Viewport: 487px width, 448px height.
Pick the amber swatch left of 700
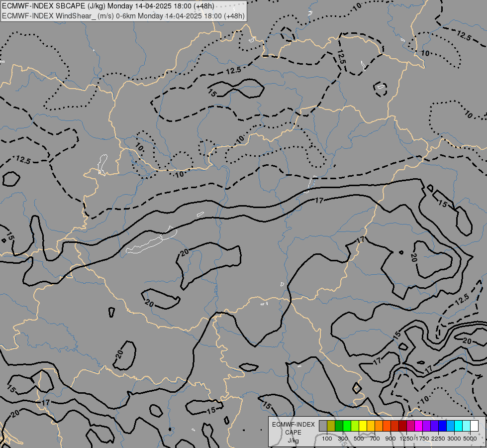coord(371,426)
